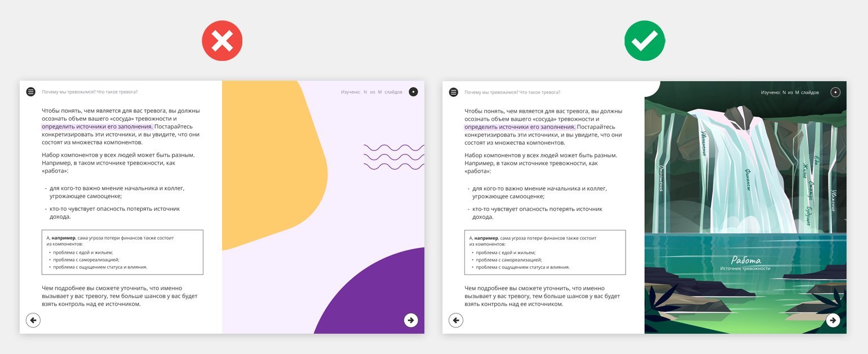Click the green checkmark icon
This screenshot has width=868, height=354.
coord(644,41)
